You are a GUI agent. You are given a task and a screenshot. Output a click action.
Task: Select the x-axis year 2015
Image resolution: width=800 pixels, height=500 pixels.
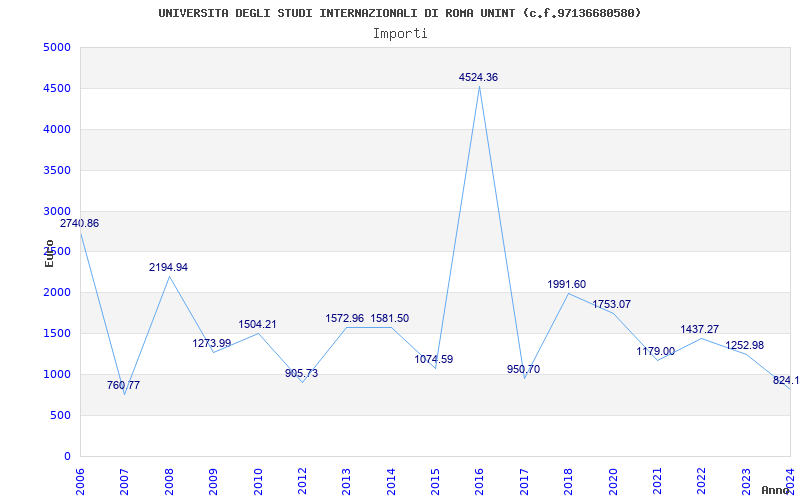click(x=435, y=482)
